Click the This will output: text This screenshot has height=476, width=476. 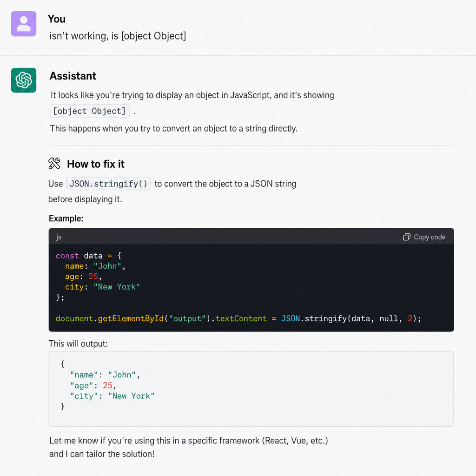(x=78, y=344)
